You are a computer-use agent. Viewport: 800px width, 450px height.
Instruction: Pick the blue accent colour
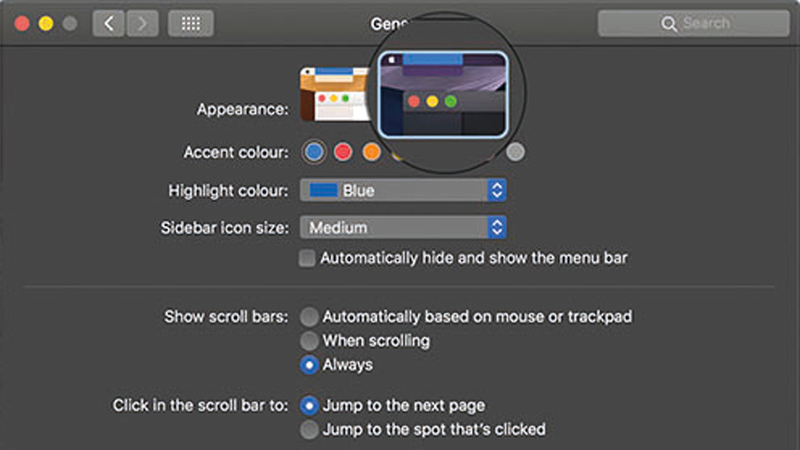[314, 152]
